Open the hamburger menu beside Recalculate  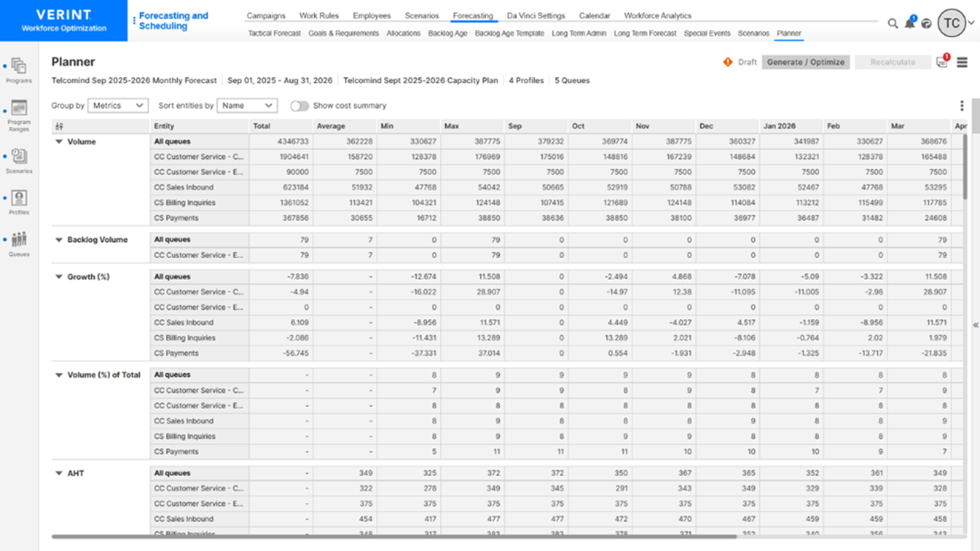click(x=963, y=62)
